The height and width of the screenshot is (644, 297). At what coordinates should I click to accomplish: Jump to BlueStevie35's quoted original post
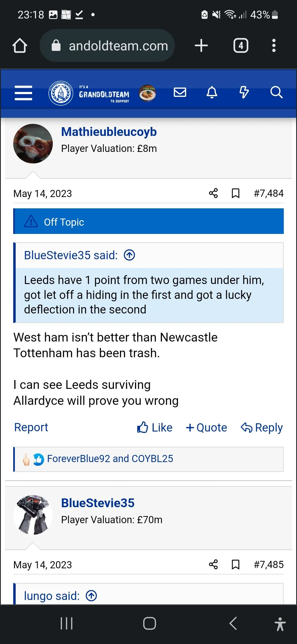pyautogui.click(x=130, y=255)
